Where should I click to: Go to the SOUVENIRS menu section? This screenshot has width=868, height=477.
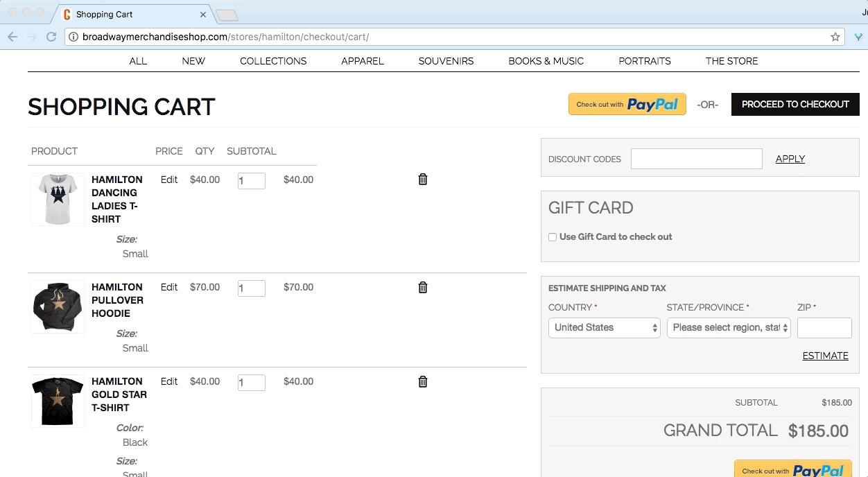tap(446, 61)
